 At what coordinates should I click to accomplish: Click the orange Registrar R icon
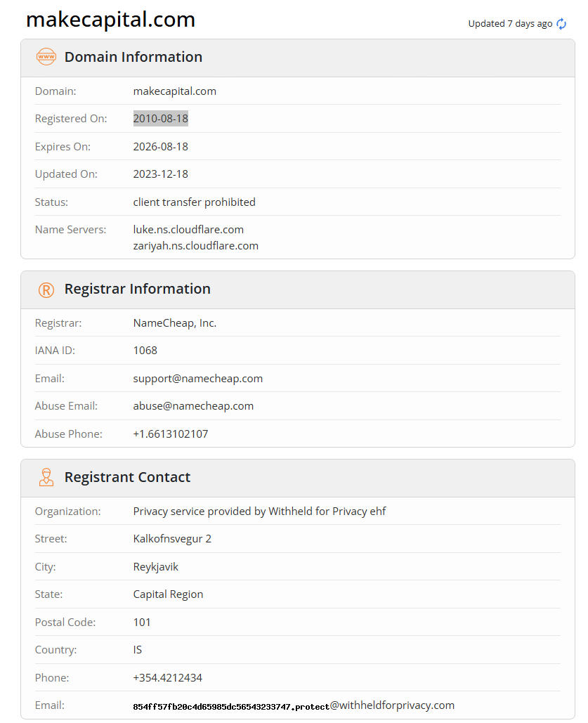[46, 289]
